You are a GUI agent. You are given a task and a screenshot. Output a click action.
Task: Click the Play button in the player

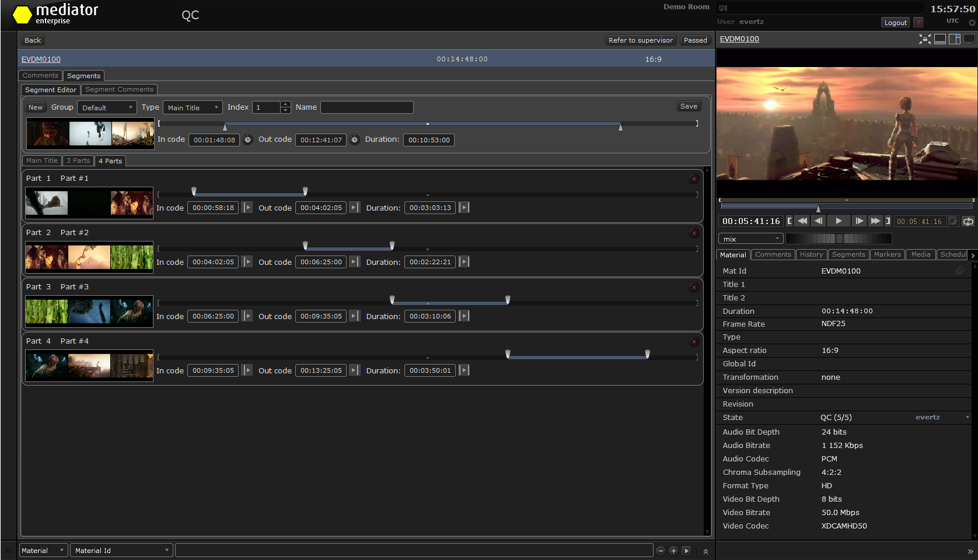(839, 221)
